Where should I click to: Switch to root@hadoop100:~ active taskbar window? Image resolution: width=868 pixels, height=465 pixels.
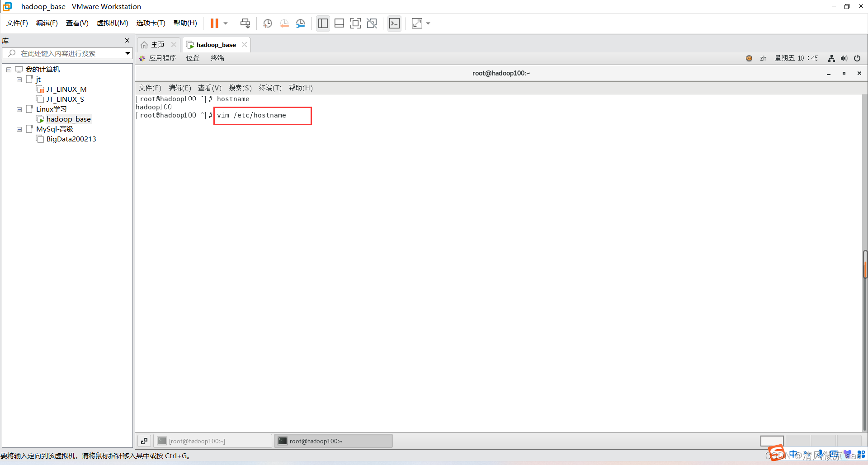coord(333,441)
